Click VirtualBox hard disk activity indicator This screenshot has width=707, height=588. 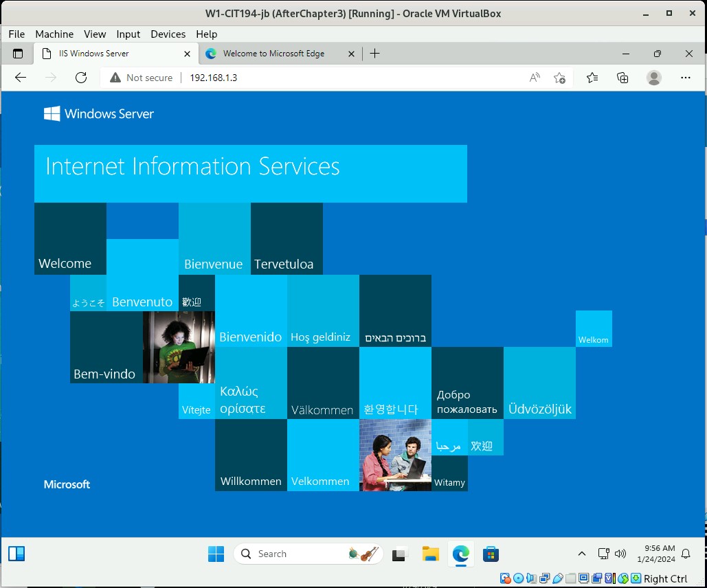click(506, 578)
